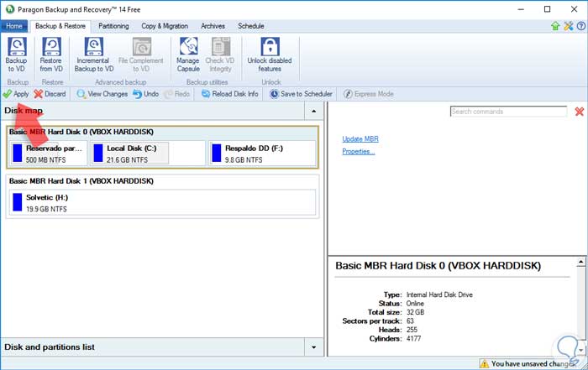Open the tools icon beside help
This screenshot has height=370, width=588.
(x=569, y=26)
